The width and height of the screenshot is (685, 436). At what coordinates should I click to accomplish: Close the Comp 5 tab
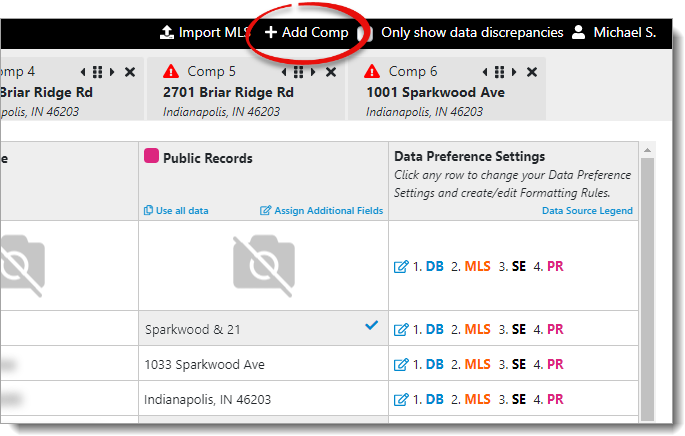point(331,72)
